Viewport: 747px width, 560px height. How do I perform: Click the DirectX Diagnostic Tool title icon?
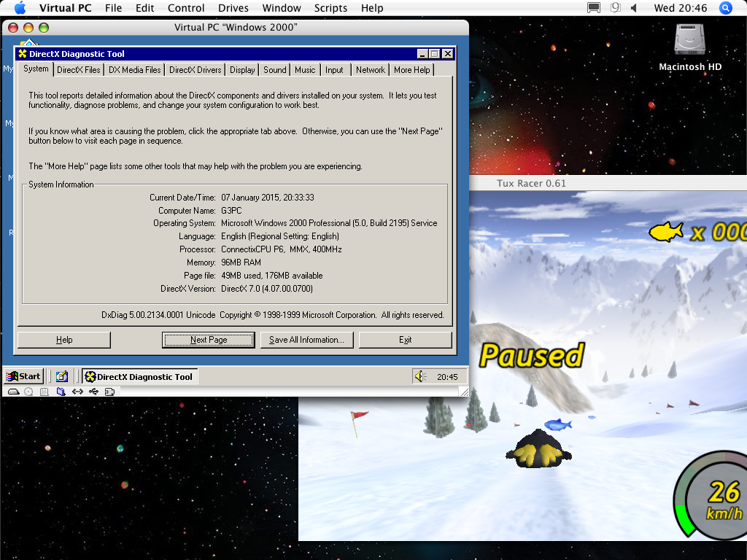coord(23,54)
